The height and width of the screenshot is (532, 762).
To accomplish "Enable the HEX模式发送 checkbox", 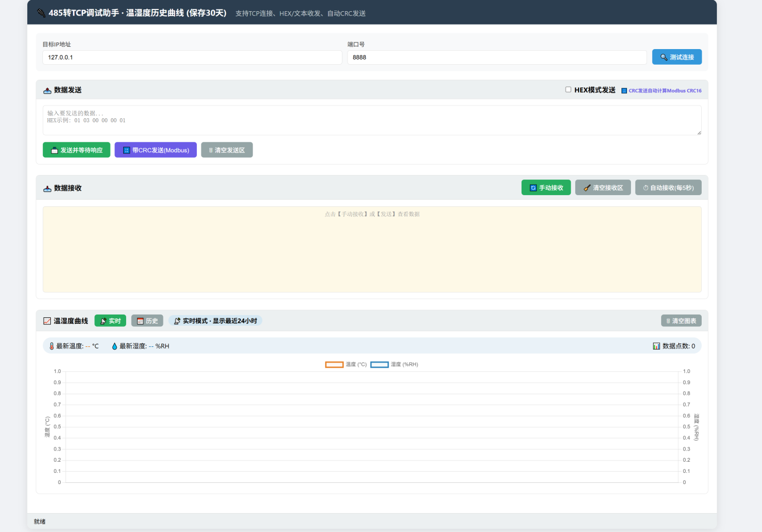I will point(568,90).
